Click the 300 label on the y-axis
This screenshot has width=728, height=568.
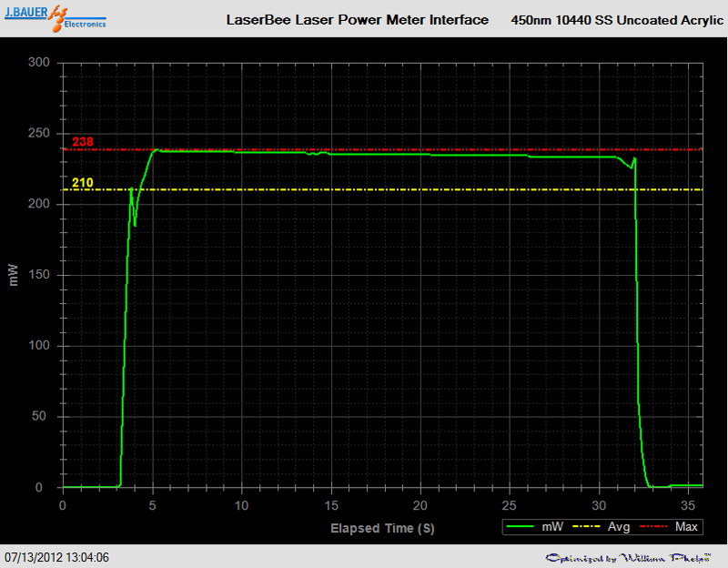(39, 62)
